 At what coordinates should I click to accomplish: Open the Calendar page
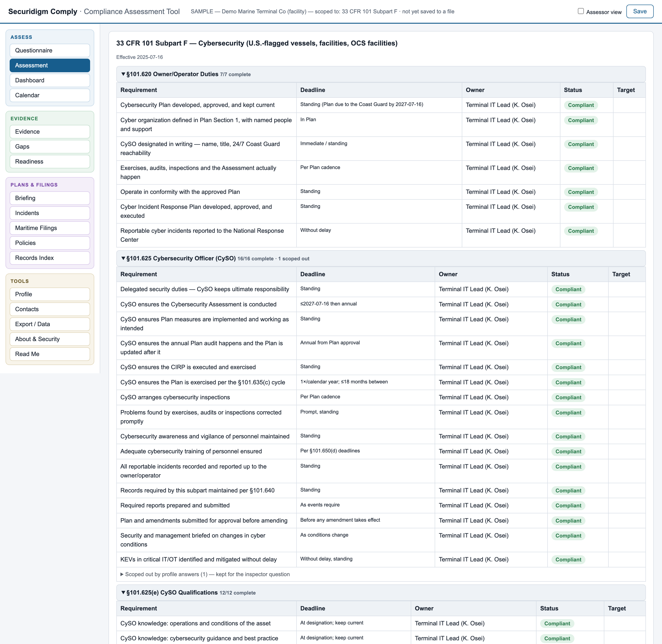pos(50,95)
